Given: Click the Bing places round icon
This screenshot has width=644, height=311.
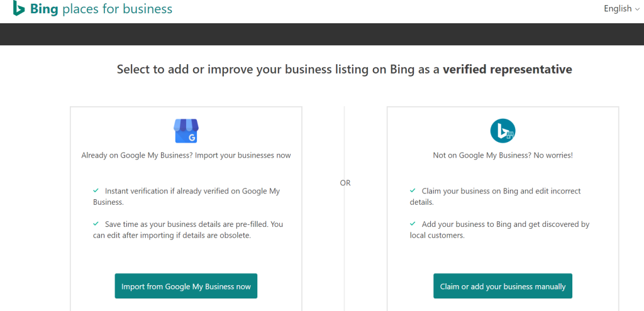Looking at the screenshot, I should [502, 131].
